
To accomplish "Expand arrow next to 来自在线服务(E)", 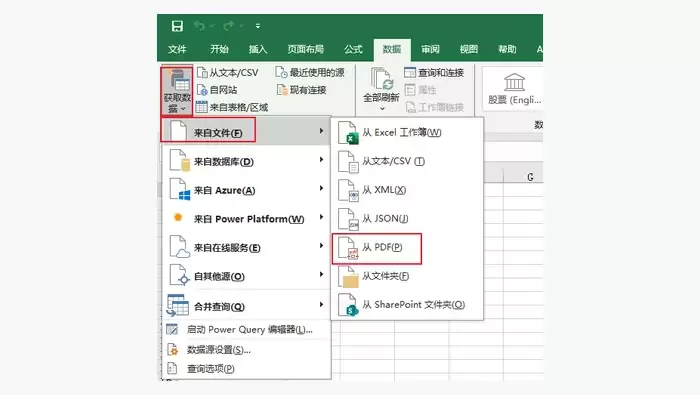I will pyautogui.click(x=321, y=246).
